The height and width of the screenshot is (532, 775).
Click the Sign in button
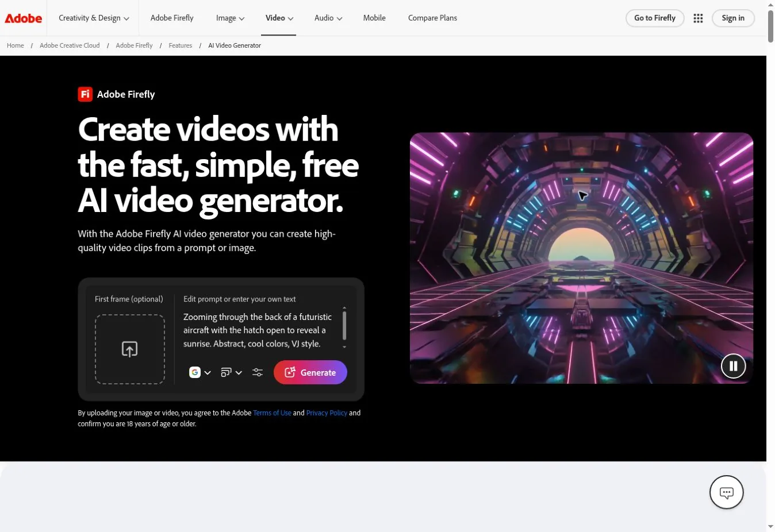click(x=733, y=18)
